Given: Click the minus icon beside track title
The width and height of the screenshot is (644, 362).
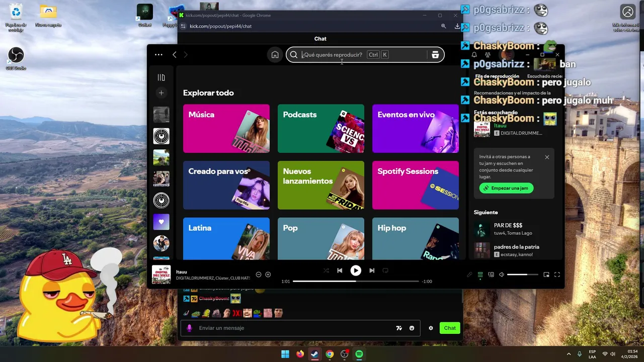Looking at the screenshot, I should (x=259, y=275).
